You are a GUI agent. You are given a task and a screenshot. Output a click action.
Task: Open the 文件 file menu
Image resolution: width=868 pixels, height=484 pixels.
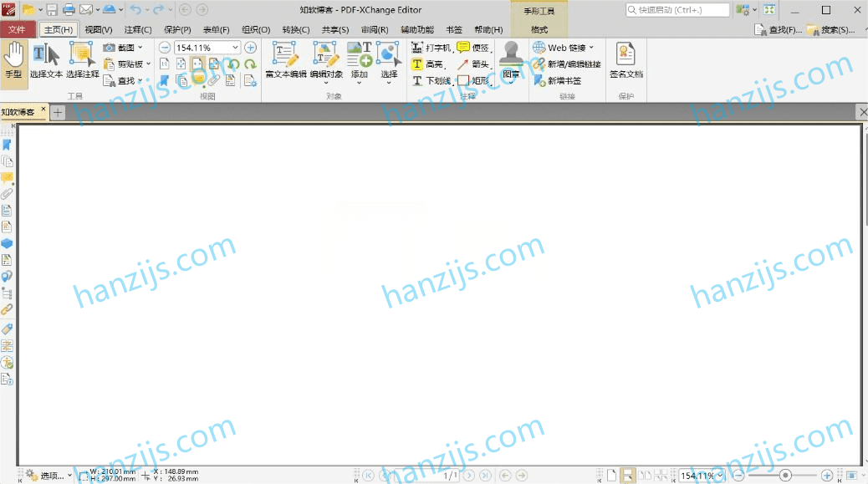(18, 29)
